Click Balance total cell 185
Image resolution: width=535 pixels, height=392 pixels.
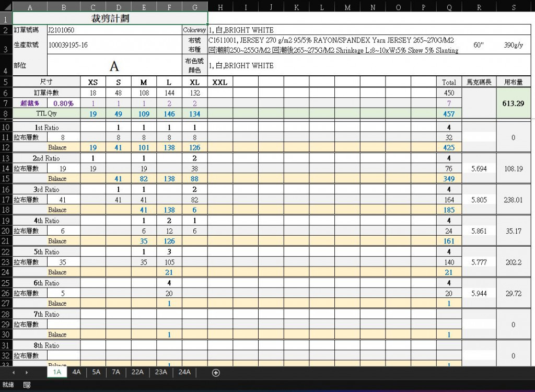[449, 210]
